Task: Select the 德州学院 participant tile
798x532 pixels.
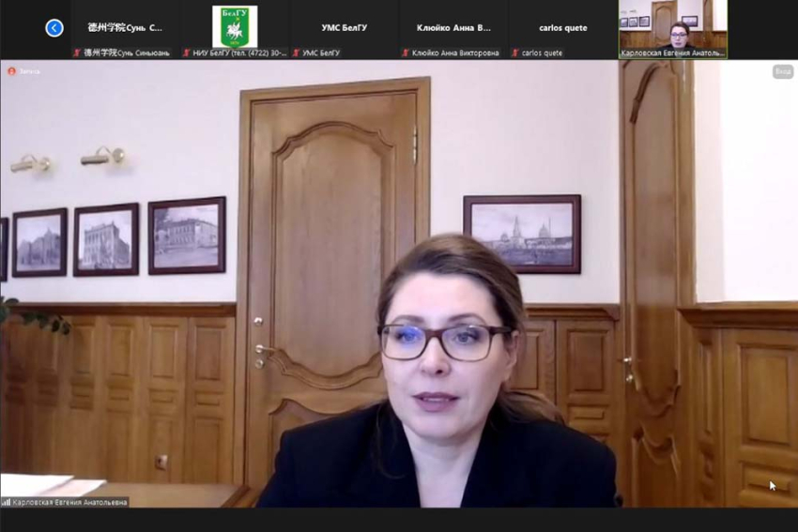Action: [x=125, y=27]
